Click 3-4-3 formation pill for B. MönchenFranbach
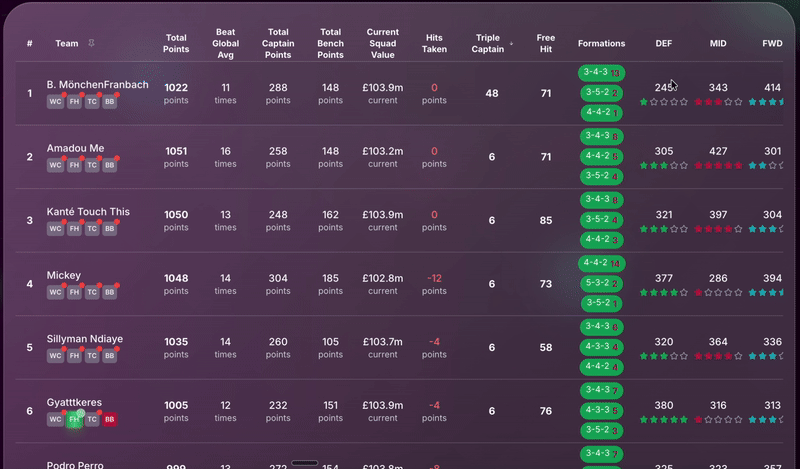Image resolution: width=800 pixels, height=469 pixels. pyautogui.click(x=600, y=73)
